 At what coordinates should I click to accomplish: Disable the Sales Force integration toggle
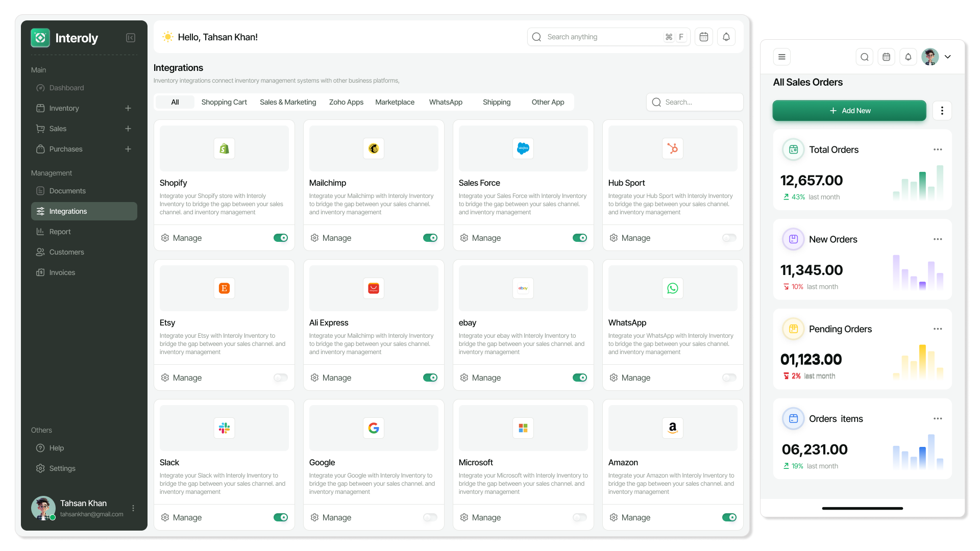click(x=580, y=238)
